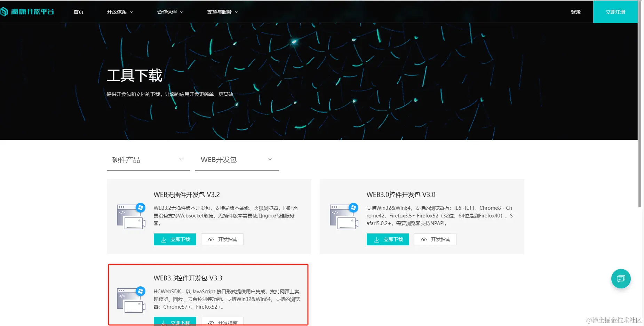Open 开发指南 for WEB3.0控件开发包 V3.0
The height and width of the screenshot is (326, 644).
click(x=435, y=239)
